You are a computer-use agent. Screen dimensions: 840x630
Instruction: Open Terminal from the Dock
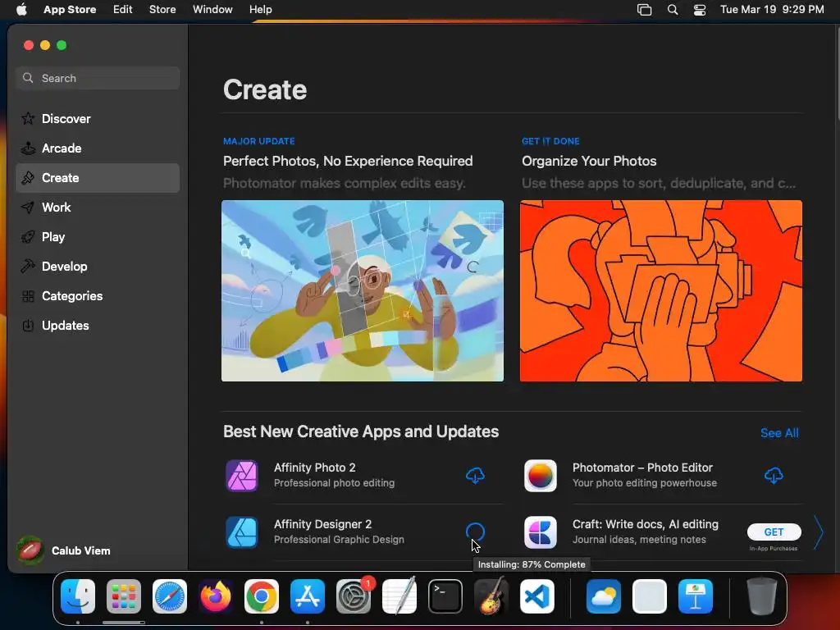(x=445, y=596)
